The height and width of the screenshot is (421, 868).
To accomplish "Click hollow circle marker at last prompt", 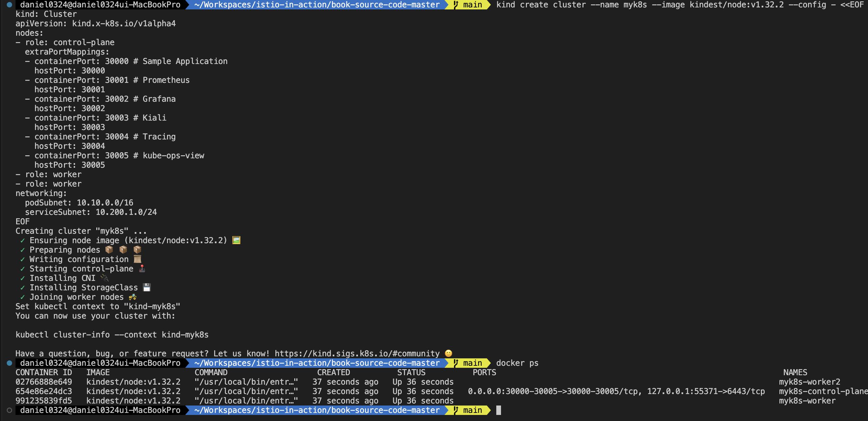I will 9,410.
